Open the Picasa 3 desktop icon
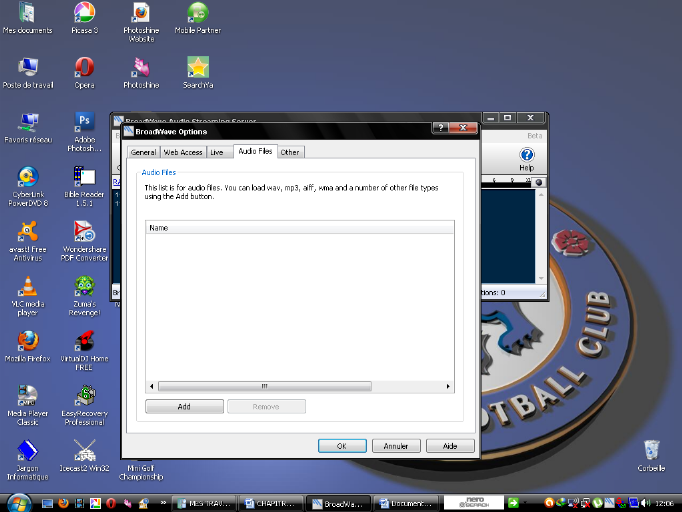This screenshot has width=682, height=512. [x=85, y=13]
